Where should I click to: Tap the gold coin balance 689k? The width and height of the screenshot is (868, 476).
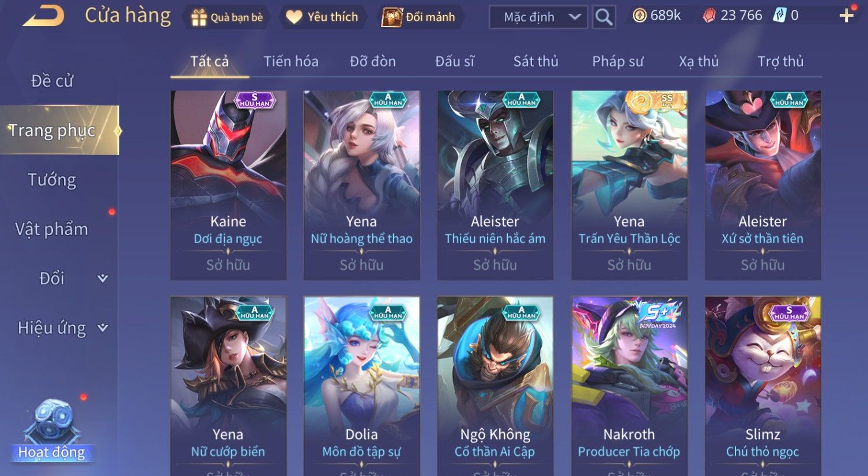tap(656, 16)
